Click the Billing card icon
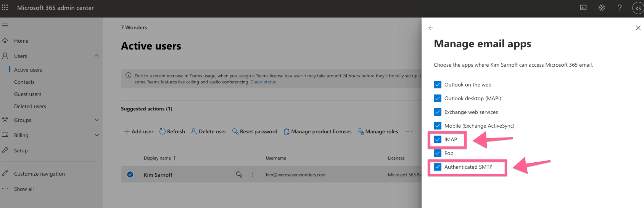 click(x=5, y=135)
